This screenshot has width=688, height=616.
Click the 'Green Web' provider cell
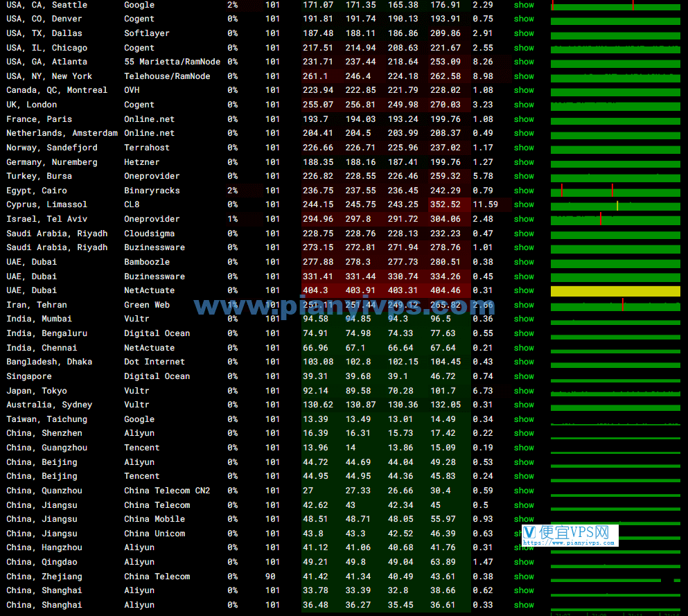(x=147, y=305)
